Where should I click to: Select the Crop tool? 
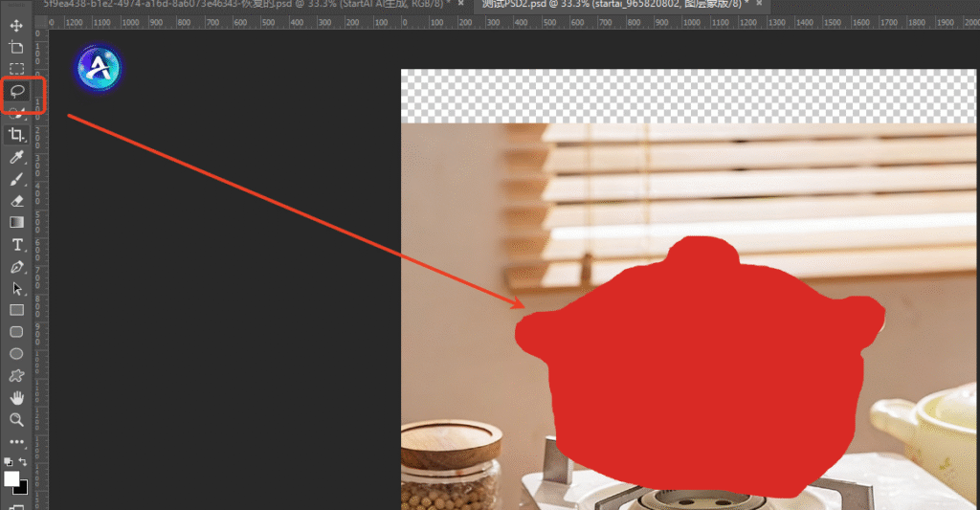tap(16, 135)
